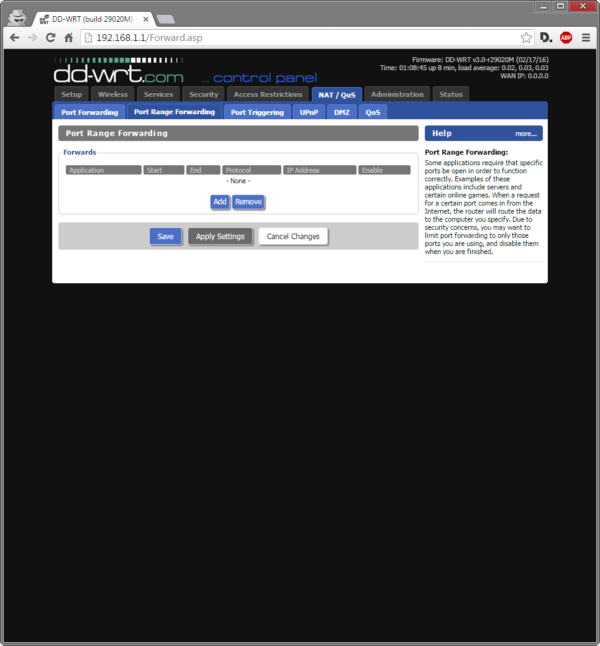Click Cancel Changes
The image size is (600, 646).
tap(293, 237)
